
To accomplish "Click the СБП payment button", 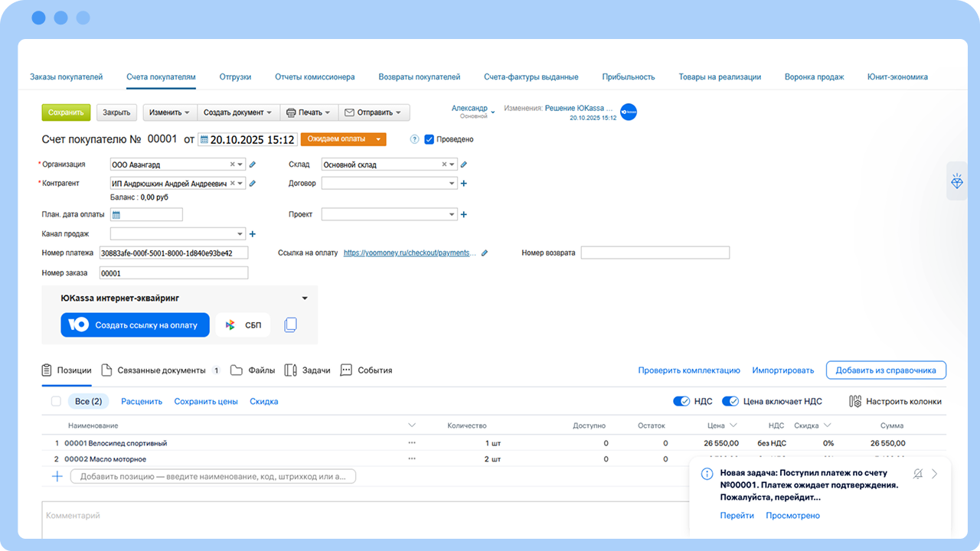I will 243,325.
